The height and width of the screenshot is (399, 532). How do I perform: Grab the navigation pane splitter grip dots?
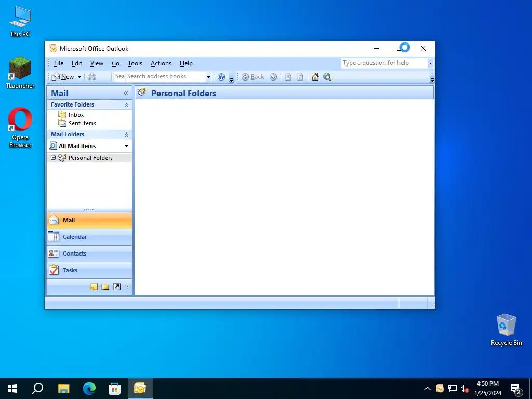click(89, 210)
